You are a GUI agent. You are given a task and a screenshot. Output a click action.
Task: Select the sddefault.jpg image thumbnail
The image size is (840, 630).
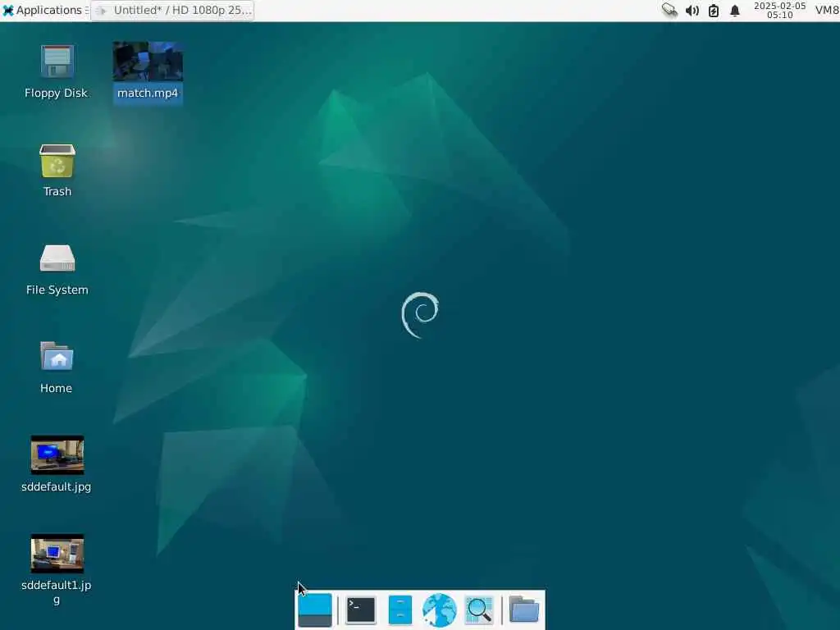(x=57, y=454)
